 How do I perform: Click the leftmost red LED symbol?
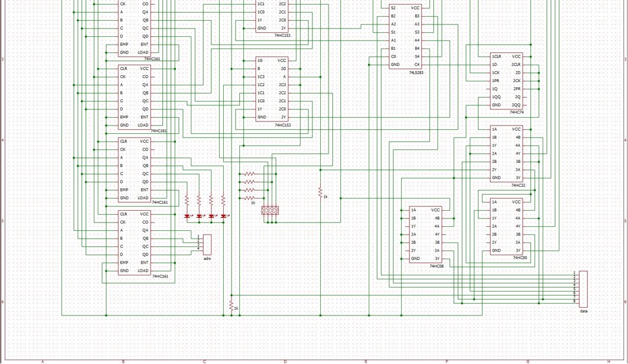tap(188, 216)
